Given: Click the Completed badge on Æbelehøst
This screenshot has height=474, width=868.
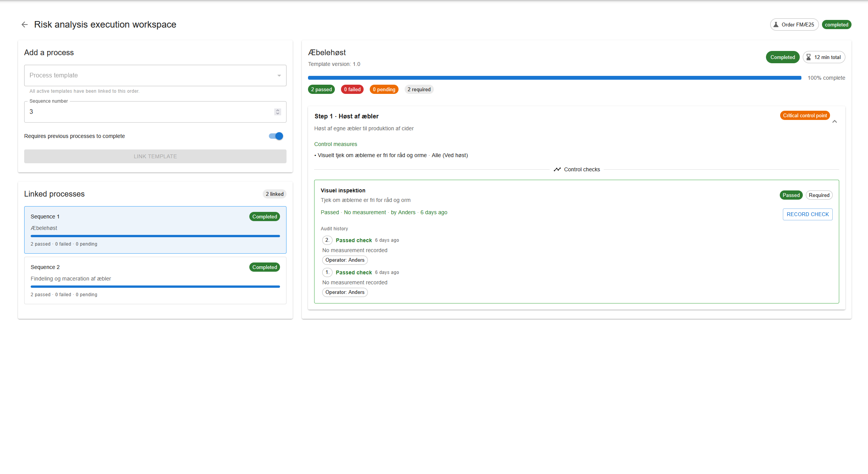Looking at the screenshot, I should pos(782,57).
